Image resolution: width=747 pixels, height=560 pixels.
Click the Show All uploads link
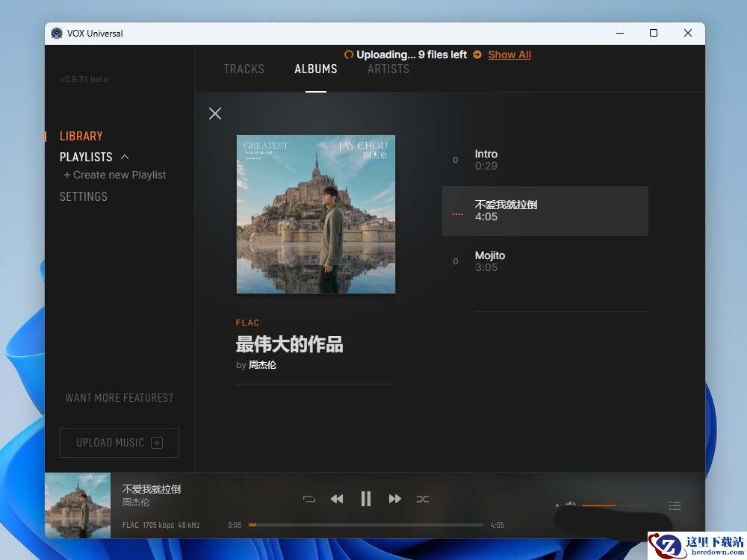click(509, 55)
